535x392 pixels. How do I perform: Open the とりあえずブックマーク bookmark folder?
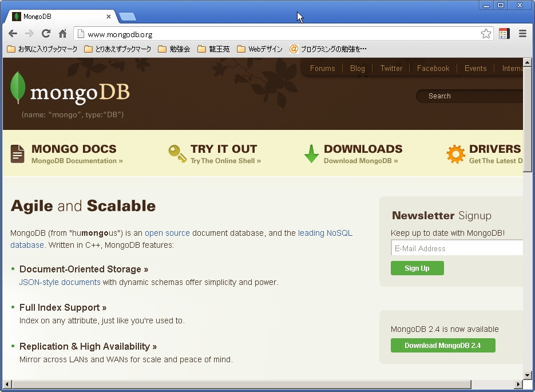click(118, 49)
